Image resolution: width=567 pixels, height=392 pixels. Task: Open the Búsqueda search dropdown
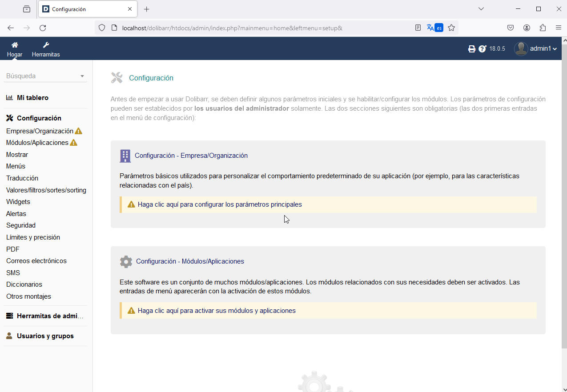(45, 76)
